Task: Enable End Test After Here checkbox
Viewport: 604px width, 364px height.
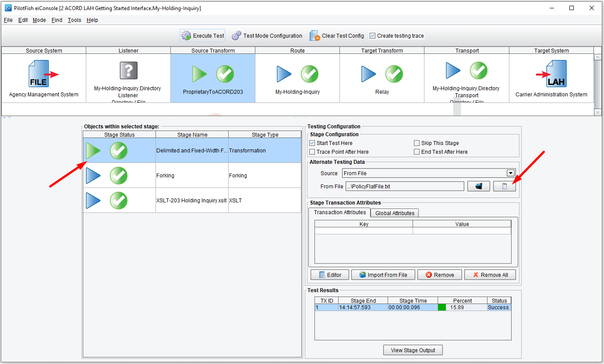Action: pos(417,152)
